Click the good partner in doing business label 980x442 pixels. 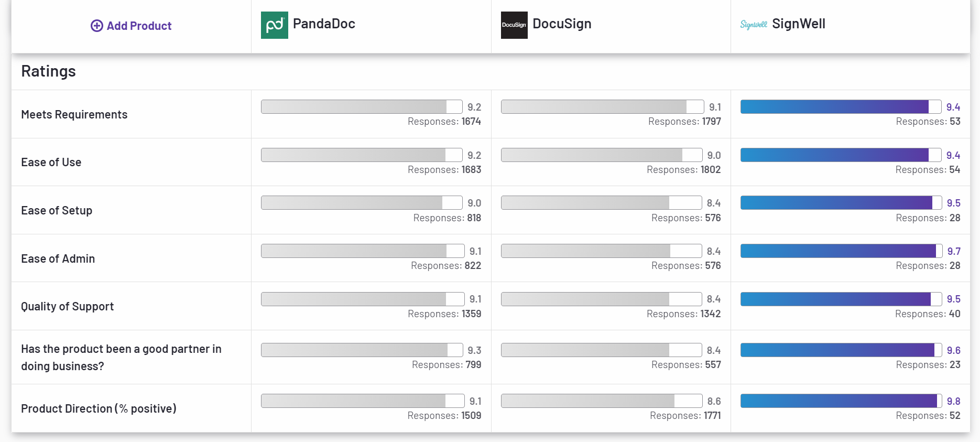coord(121,357)
